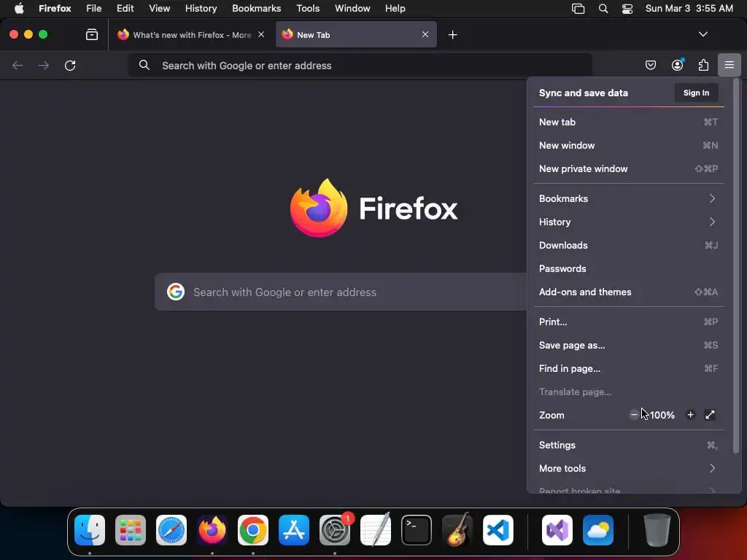Open the View menu in menu bar
This screenshot has height=560, width=747.
coord(159,9)
